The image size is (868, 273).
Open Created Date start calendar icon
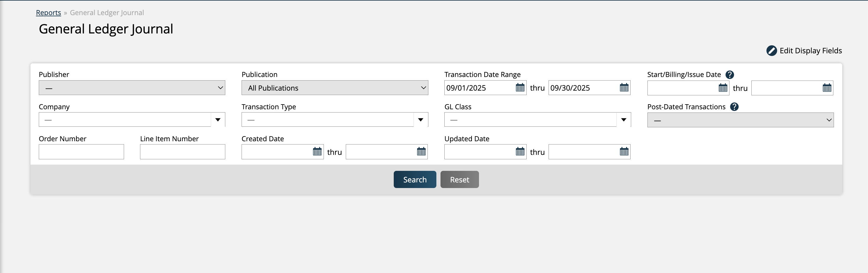pyautogui.click(x=317, y=152)
